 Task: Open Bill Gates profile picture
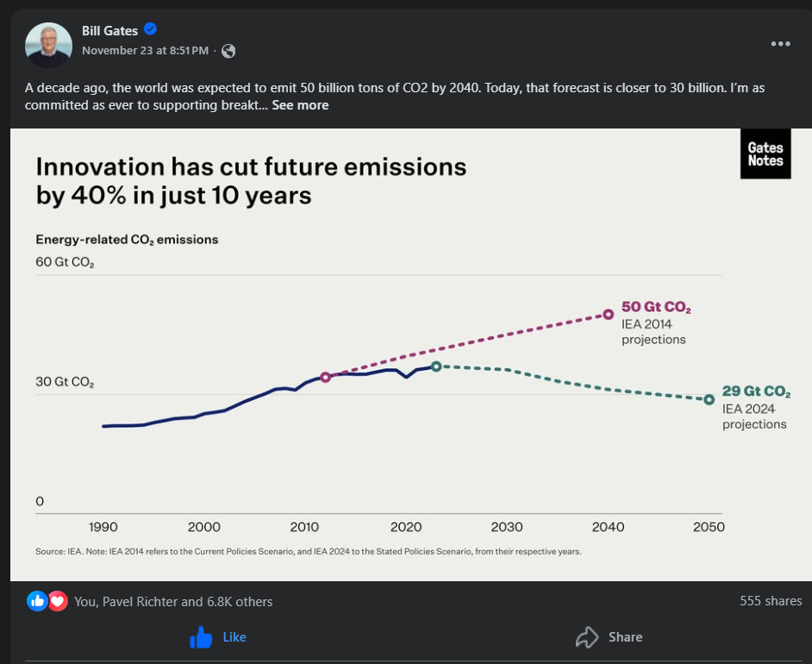pyautogui.click(x=48, y=44)
